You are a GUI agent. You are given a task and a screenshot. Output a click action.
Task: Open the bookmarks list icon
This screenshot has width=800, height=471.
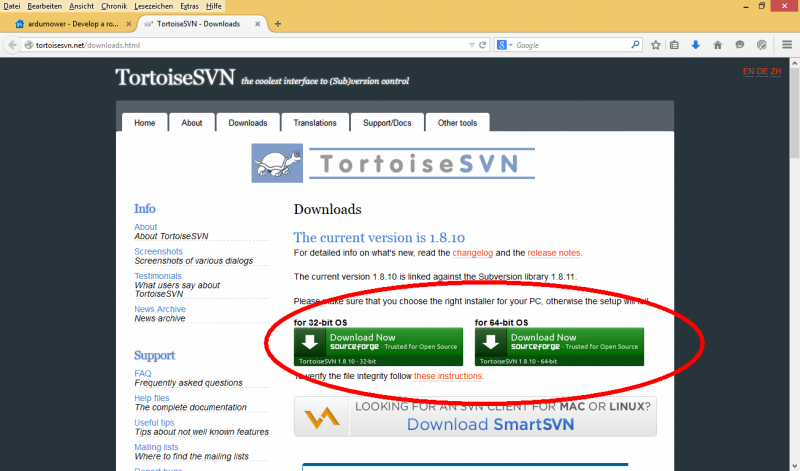pyautogui.click(x=674, y=45)
